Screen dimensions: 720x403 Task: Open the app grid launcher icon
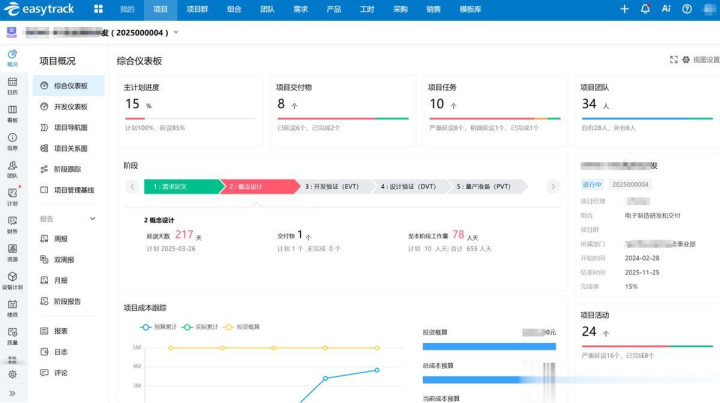coord(97,9)
